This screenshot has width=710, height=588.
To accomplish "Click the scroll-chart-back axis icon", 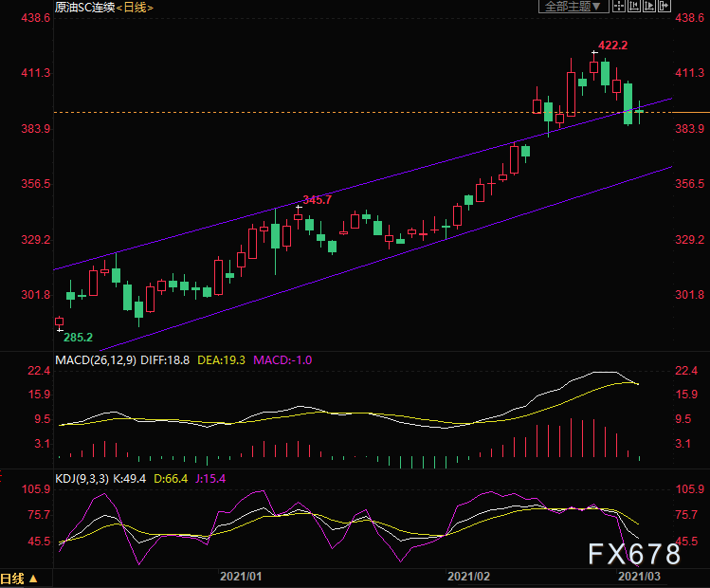I will (634, 7).
